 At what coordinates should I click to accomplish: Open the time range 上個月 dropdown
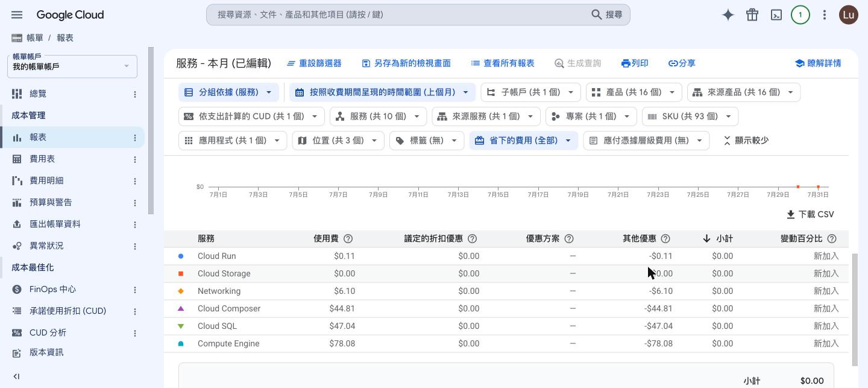[x=382, y=92]
